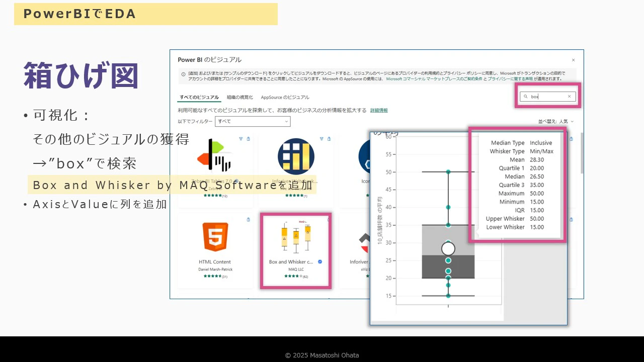644x362 pixels.
Task: Click the 'Maximum' tooltip row
Action: 521,194
